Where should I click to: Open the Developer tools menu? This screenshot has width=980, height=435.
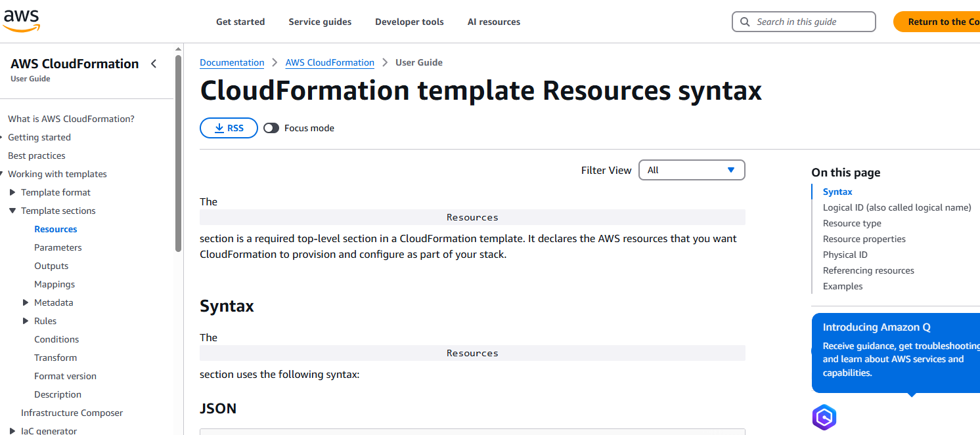point(409,22)
